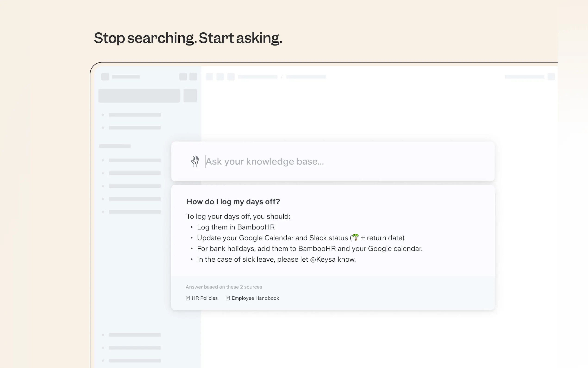Click the @Keysa mention in the answer
This screenshot has width=588, height=368.
pos(322,260)
